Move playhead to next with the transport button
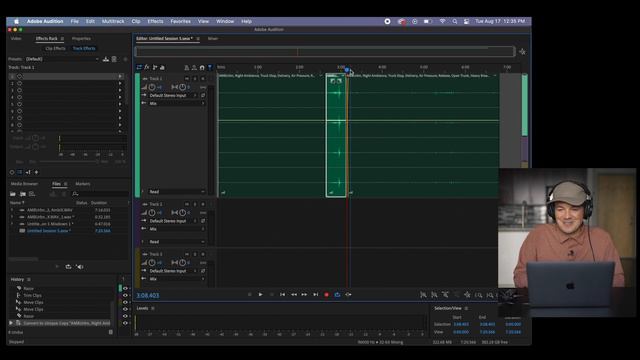 pyautogui.click(x=315, y=294)
